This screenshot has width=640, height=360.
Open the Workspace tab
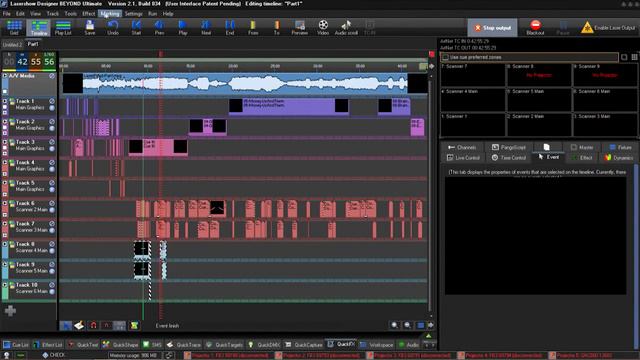(x=377, y=345)
